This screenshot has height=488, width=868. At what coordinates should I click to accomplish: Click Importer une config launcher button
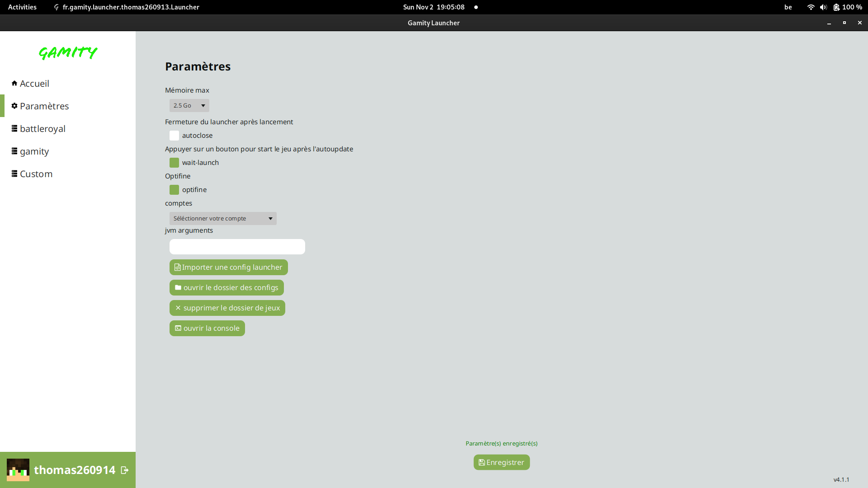coord(228,267)
